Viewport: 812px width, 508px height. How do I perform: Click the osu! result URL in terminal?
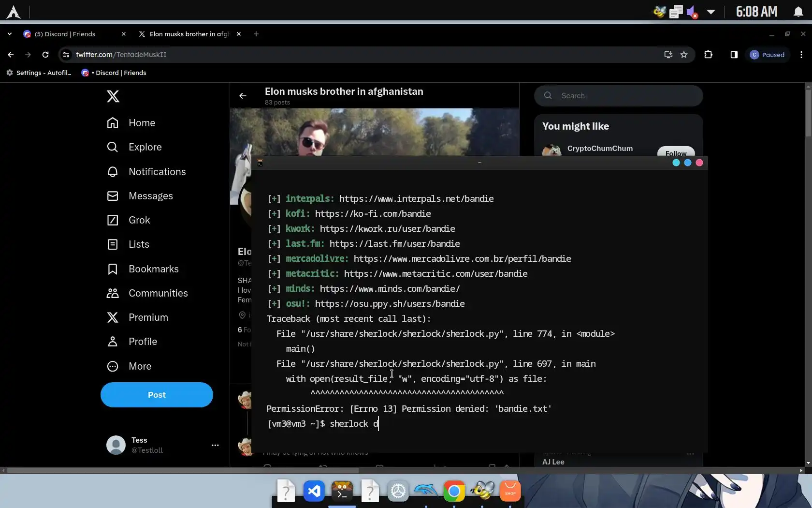click(x=390, y=304)
